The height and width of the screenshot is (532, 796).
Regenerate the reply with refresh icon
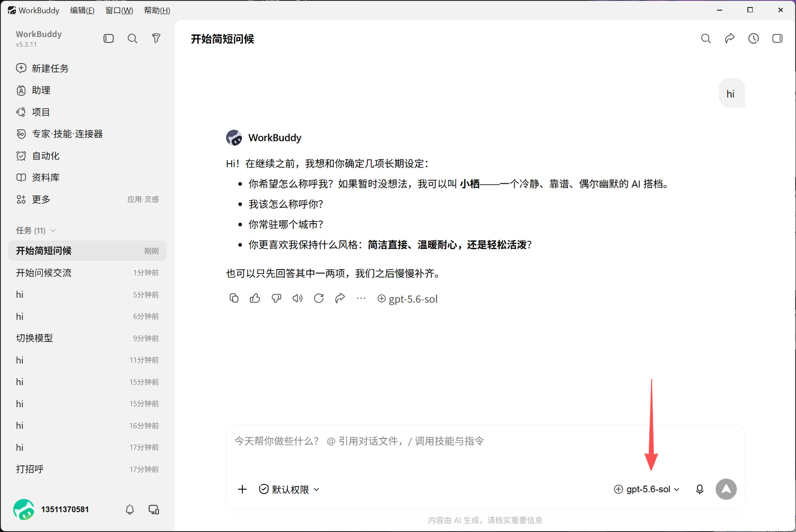(319, 298)
